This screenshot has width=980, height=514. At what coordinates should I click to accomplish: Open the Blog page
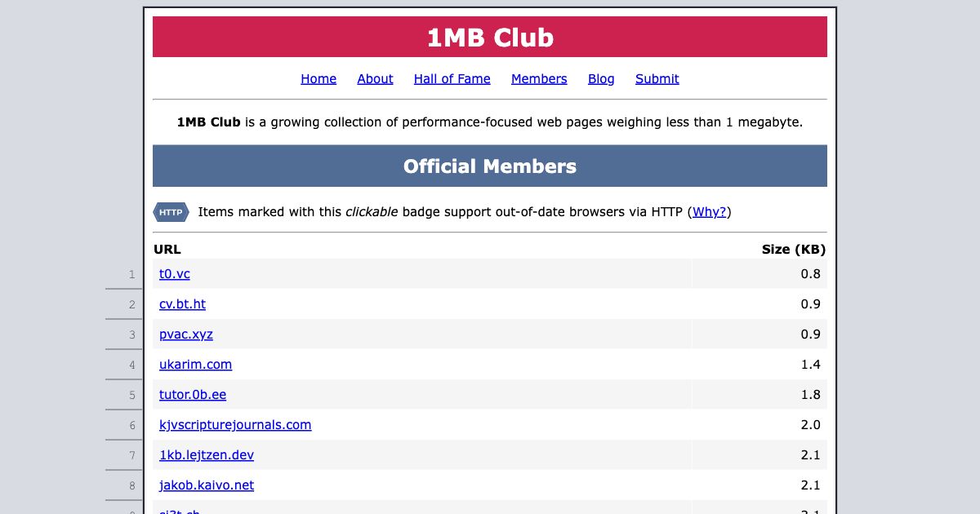(601, 78)
